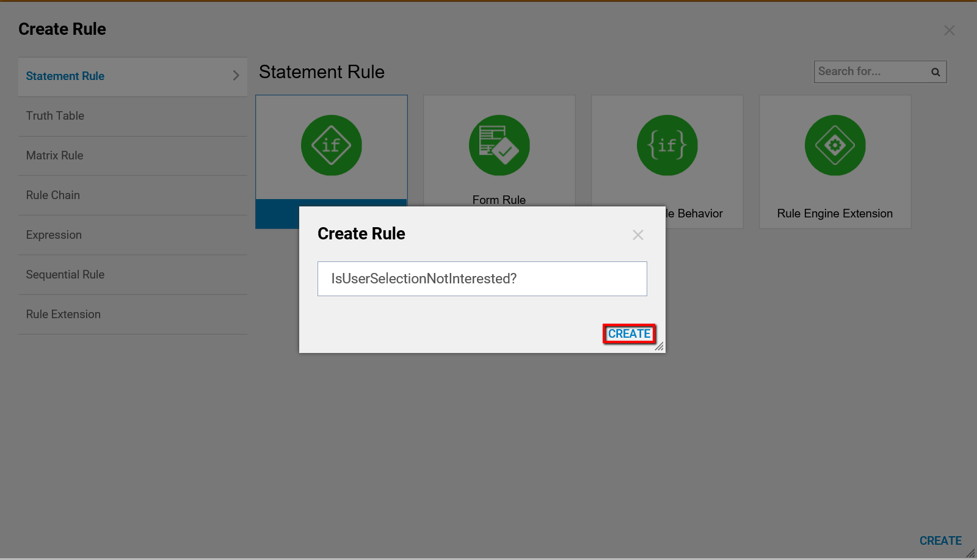Focus the rule name text field
Viewport: 977px width, 560px height.
pos(482,279)
